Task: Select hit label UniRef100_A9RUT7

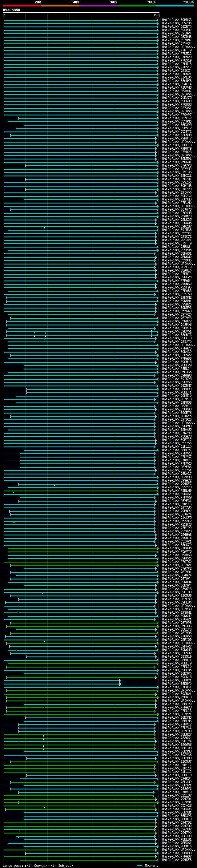Action: [176, 139]
